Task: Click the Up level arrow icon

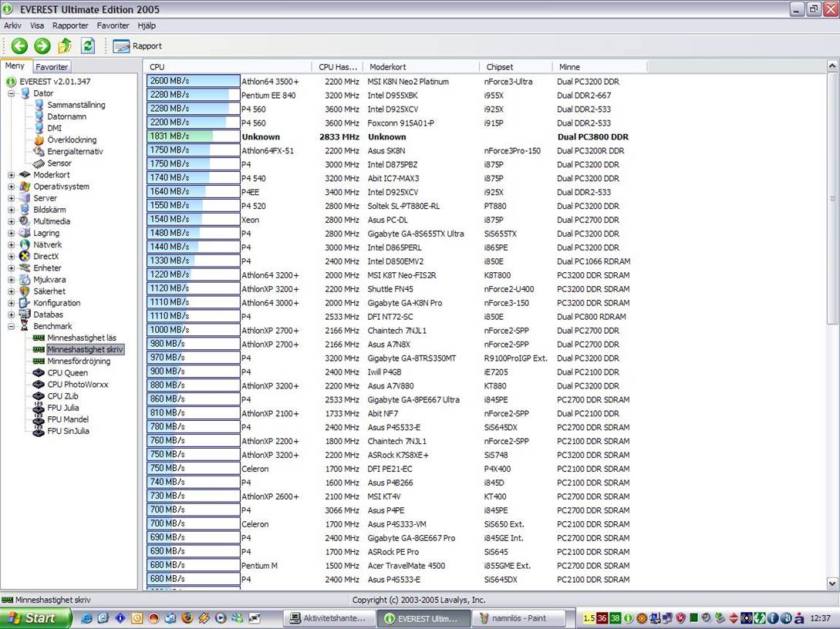Action: [x=65, y=46]
